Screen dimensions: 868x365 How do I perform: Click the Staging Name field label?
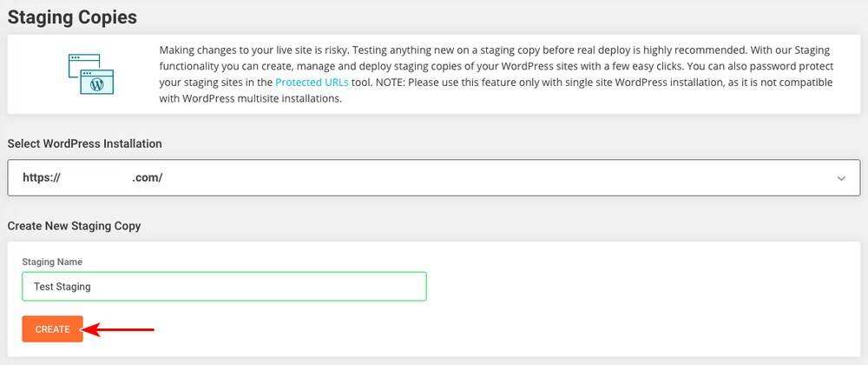tap(52, 262)
